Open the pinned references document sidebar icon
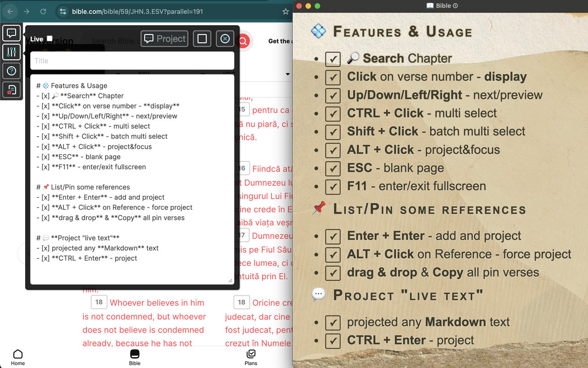This screenshot has width=588, height=368. (x=11, y=90)
